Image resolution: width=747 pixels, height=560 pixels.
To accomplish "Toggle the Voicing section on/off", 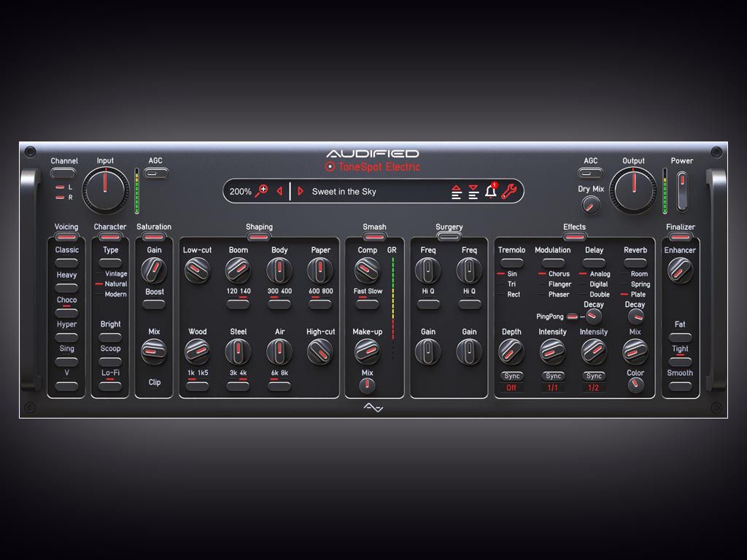I will click(x=66, y=237).
